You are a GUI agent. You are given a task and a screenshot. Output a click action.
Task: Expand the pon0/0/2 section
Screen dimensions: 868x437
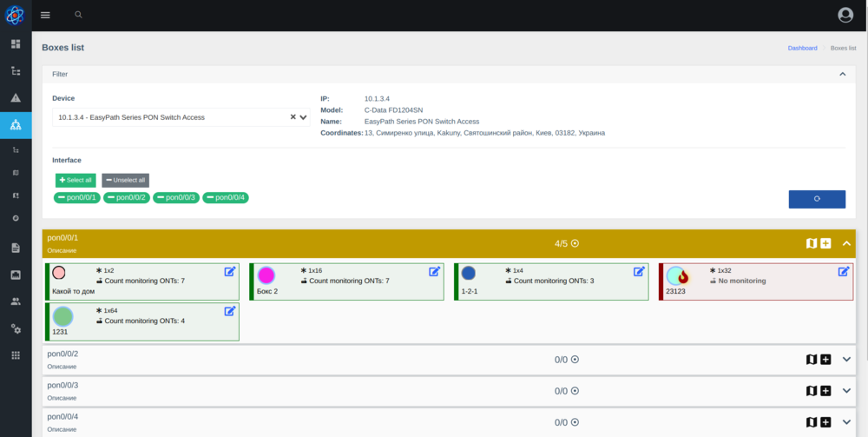(847, 360)
